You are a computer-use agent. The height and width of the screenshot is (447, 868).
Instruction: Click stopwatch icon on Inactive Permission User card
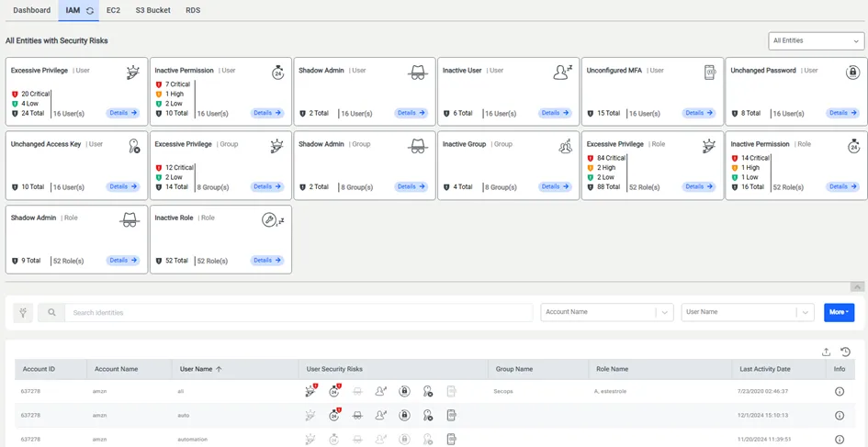(x=278, y=73)
